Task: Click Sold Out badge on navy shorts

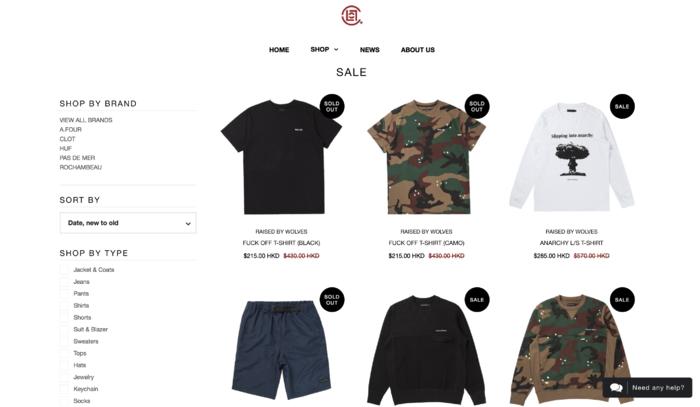Action: 332,299
